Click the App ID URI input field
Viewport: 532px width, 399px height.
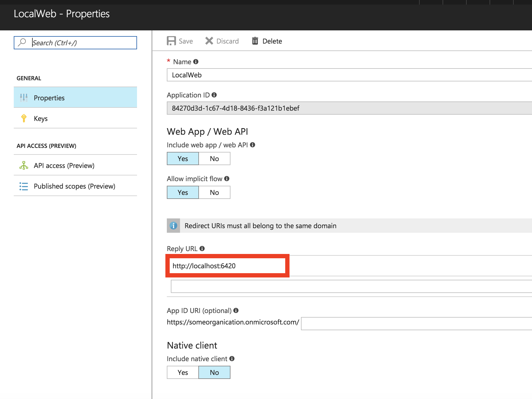pyautogui.click(x=416, y=324)
